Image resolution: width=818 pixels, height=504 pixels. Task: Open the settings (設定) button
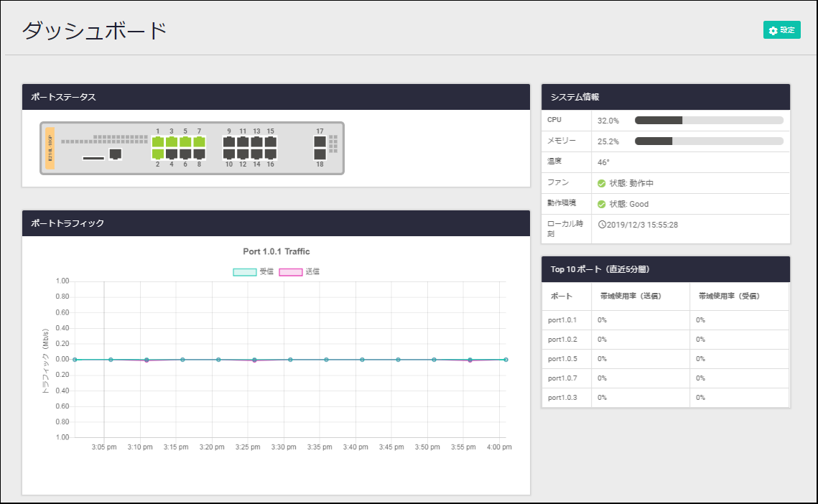[781, 30]
